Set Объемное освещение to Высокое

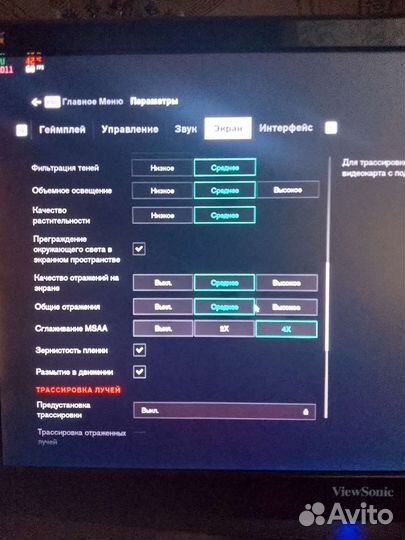tap(288, 190)
